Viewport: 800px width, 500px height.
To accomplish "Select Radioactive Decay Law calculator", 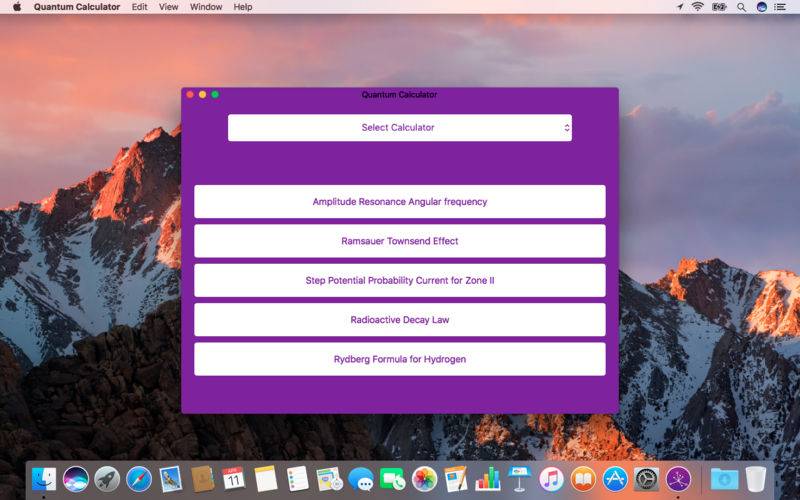I will click(399, 320).
